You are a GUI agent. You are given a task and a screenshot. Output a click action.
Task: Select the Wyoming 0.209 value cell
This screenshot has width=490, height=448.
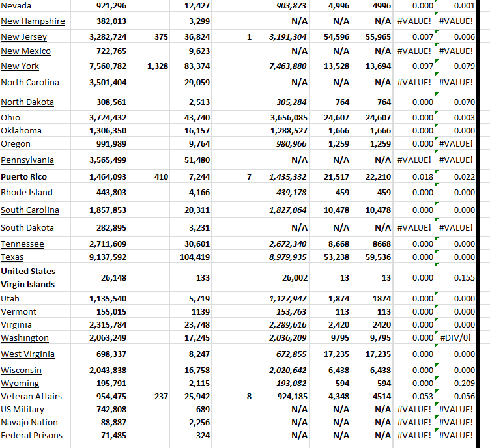tap(464, 383)
